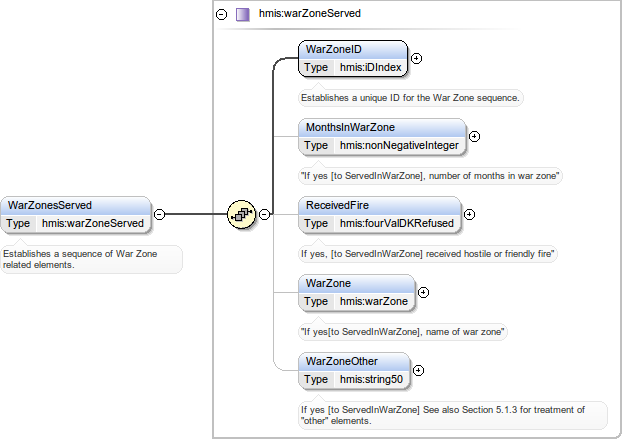Click the hmis:nonNegativeInteger type reference

pos(399,145)
